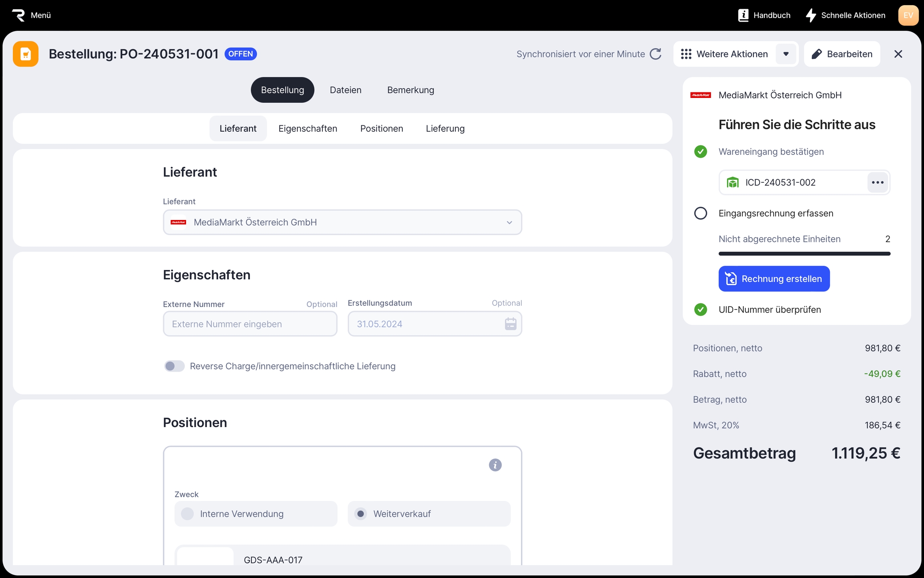Viewport: 924px width, 578px height.
Task: Open the Menü logo button
Action: tap(18, 15)
